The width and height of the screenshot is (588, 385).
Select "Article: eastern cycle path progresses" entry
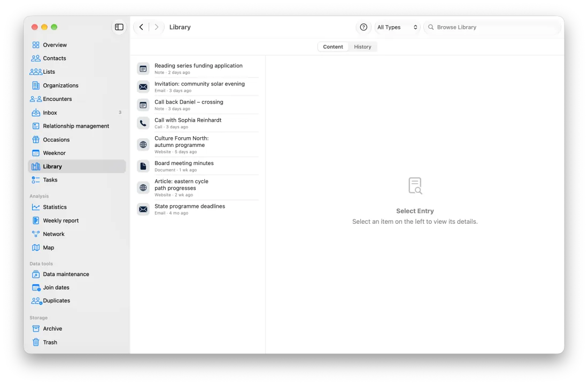pyautogui.click(x=198, y=187)
